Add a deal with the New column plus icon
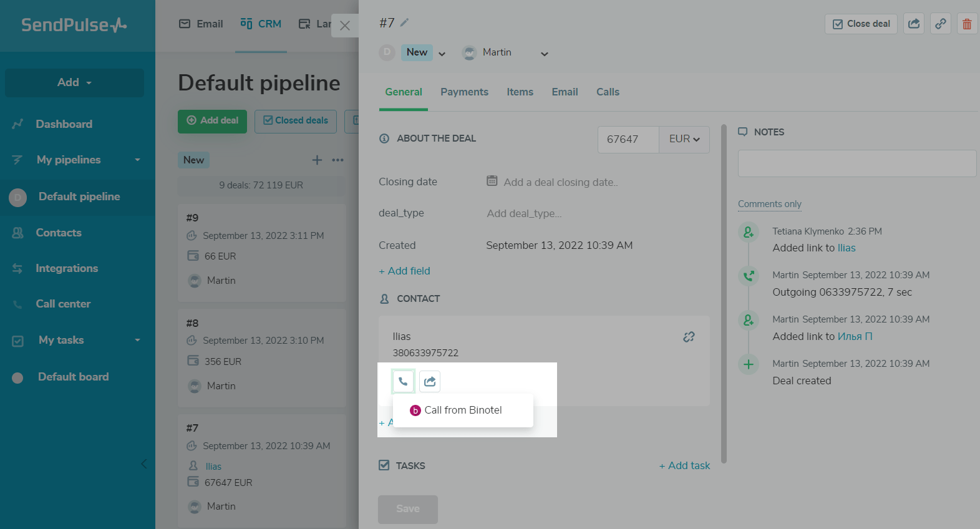 tap(317, 160)
